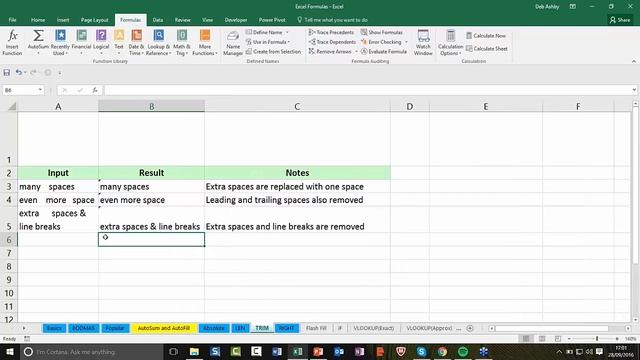The height and width of the screenshot is (360, 640).
Task: Switch to the Data ribbon tab
Action: click(158, 20)
